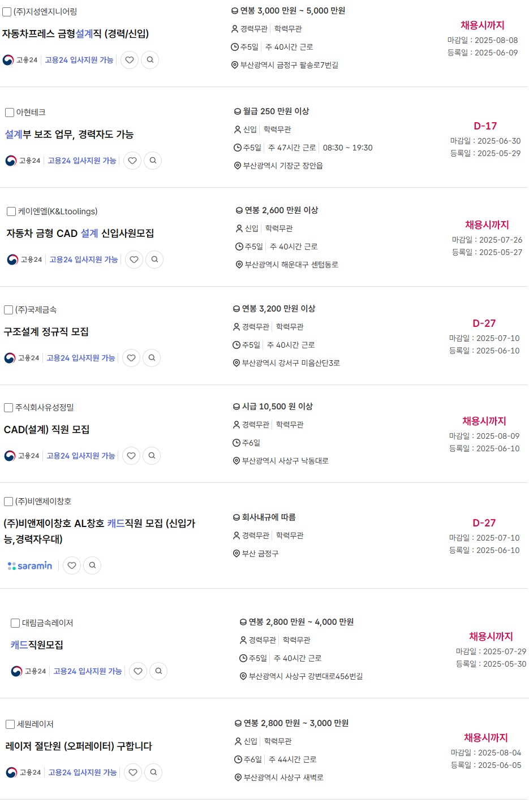Select the 세원레이저 checkbox
The width and height of the screenshot is (529, 812).
(x=10, y=724)
